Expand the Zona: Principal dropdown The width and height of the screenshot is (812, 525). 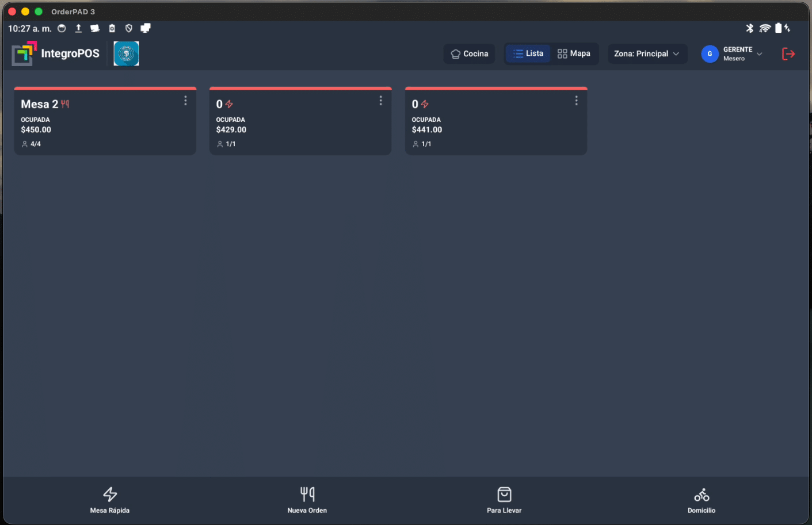(x=647, y=53)
